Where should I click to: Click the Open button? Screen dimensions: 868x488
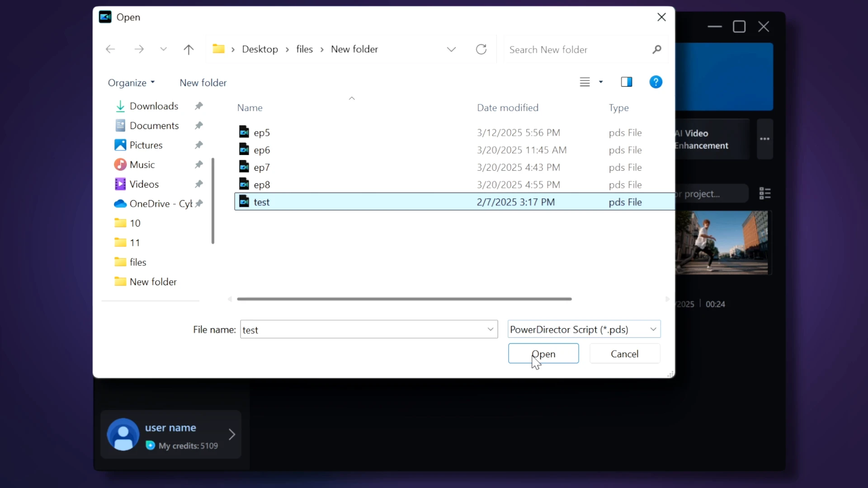pyautogui.click(x=543, y=353)
